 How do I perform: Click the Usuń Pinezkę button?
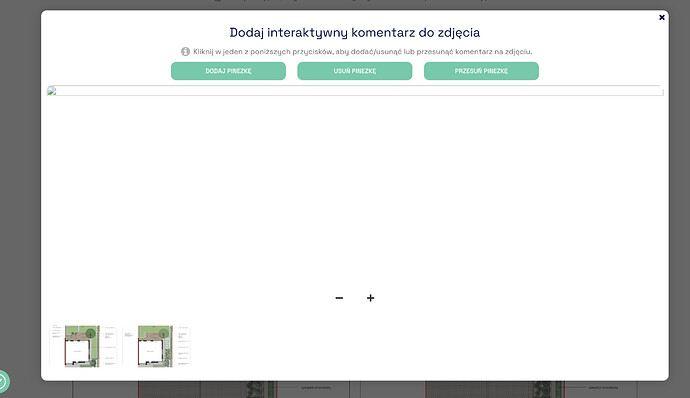tap(355, 71)
